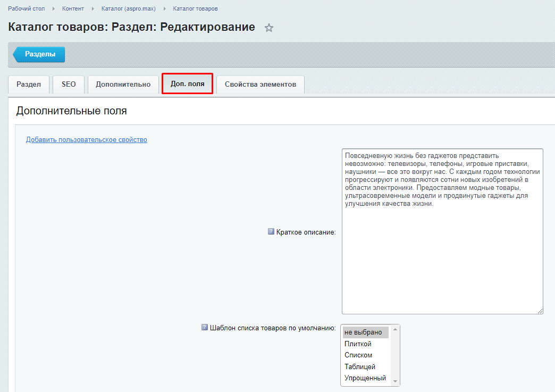Open the Раздел tab
The width and height of the screenshot is (555, 392).
pos(29,84)
